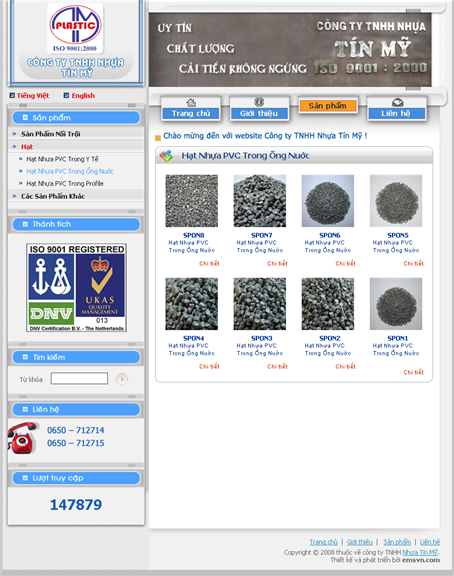454x576 pixels.
Task: Click the footer Sản phẩm link
Action: pos(397,542)
